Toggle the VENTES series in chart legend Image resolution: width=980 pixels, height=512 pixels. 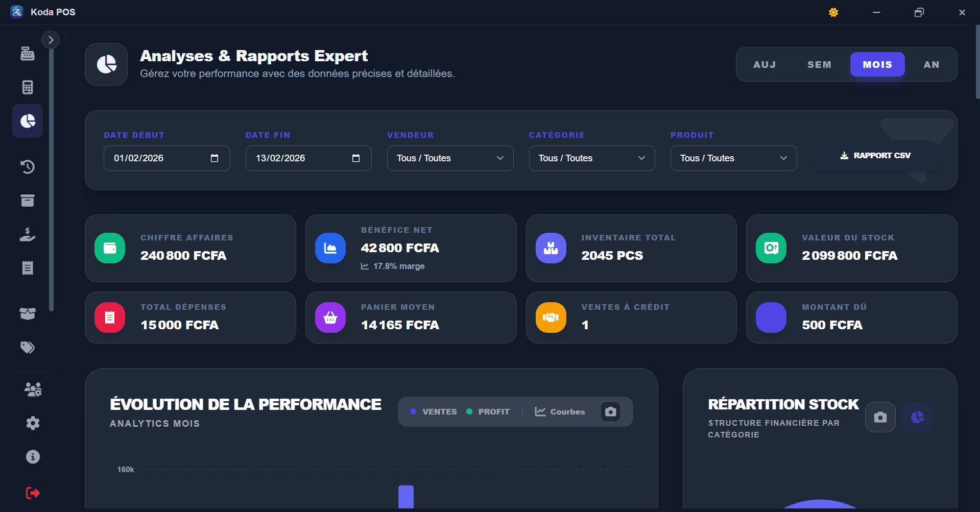(434, 412)
